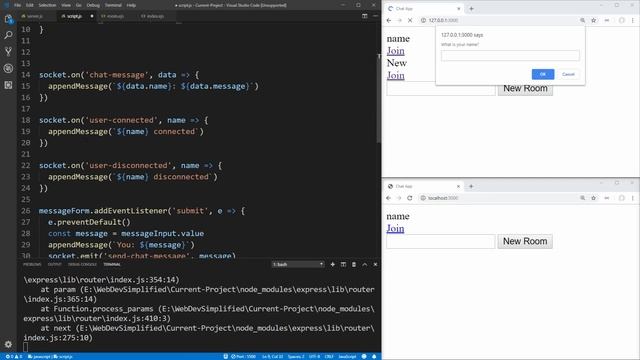Stop page loading in top Chrome window
Viewport: 640px width, 360px height.
click(x=410, y=20)
